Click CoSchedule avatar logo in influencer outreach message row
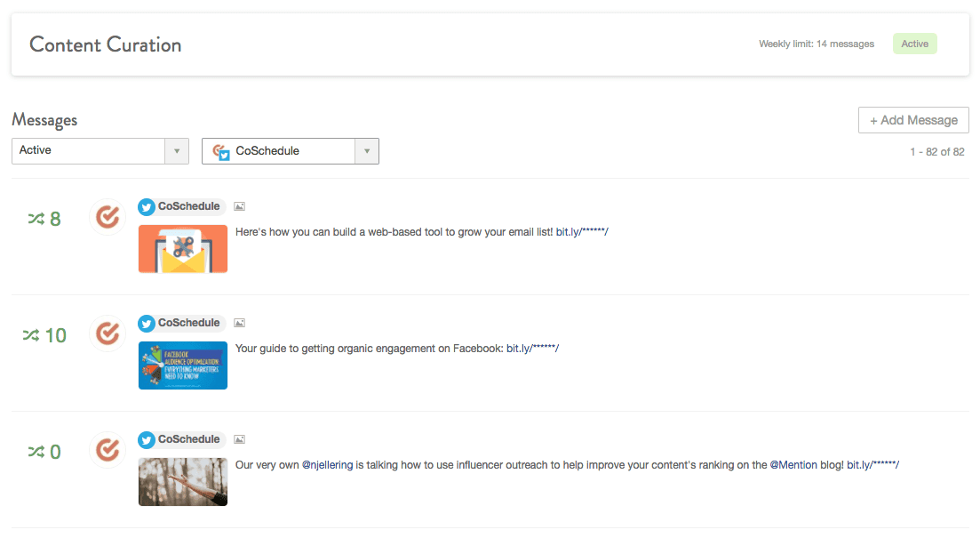This screenshot has height=538, width=980. 108,450
